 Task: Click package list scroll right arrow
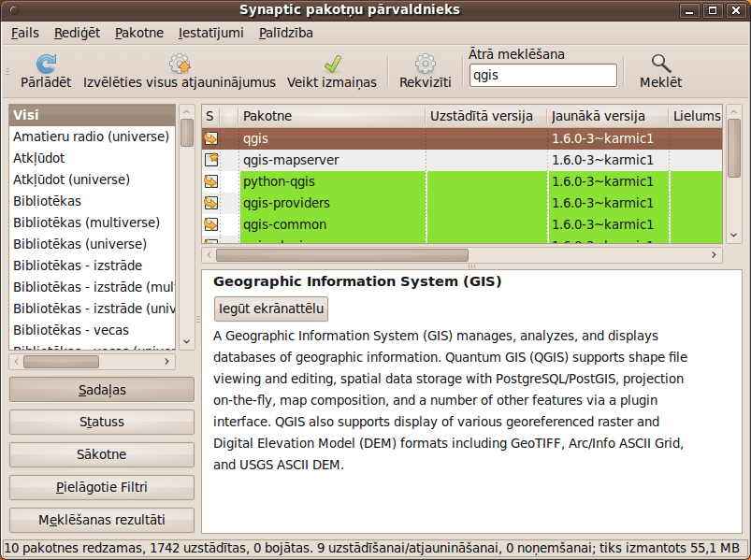714,254
